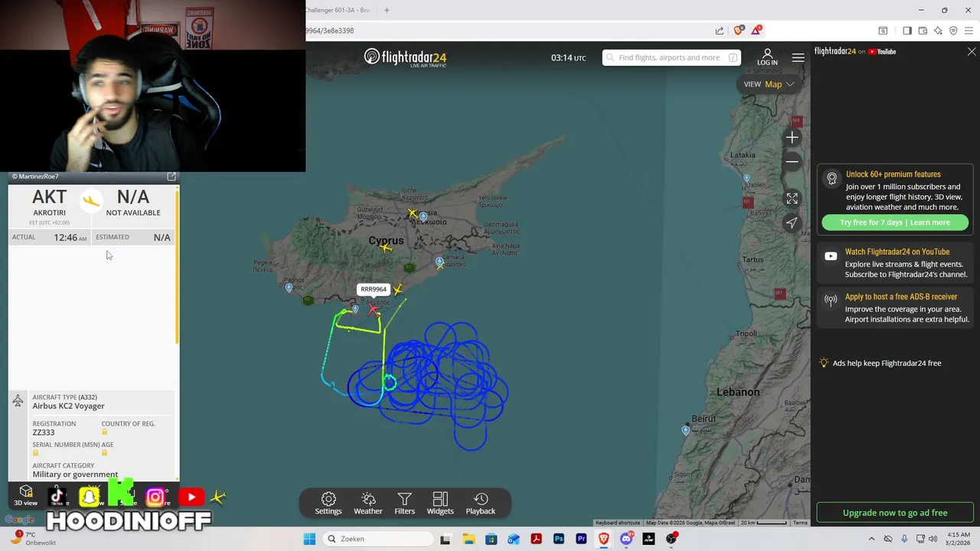The width and height of the screenshot is (980, 551).
Task: Open the Widgets menu
Action: tap(440, 504)
